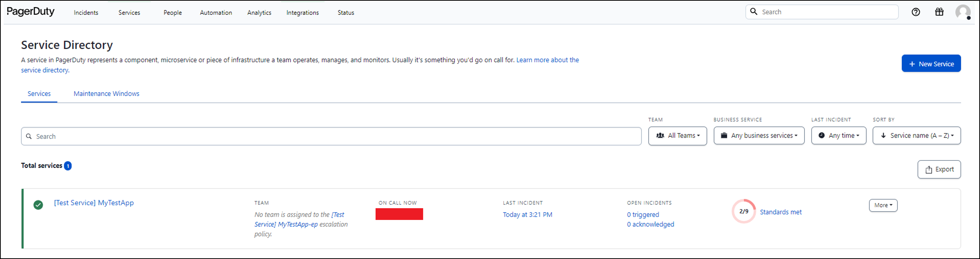Click the green service status checkmark

(38, 205)
